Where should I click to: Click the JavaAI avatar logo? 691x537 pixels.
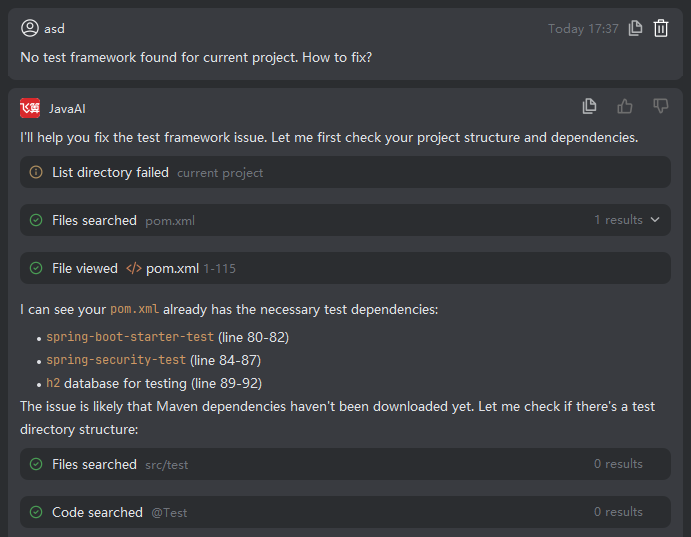pyautogui.click(x=30, y=108)
